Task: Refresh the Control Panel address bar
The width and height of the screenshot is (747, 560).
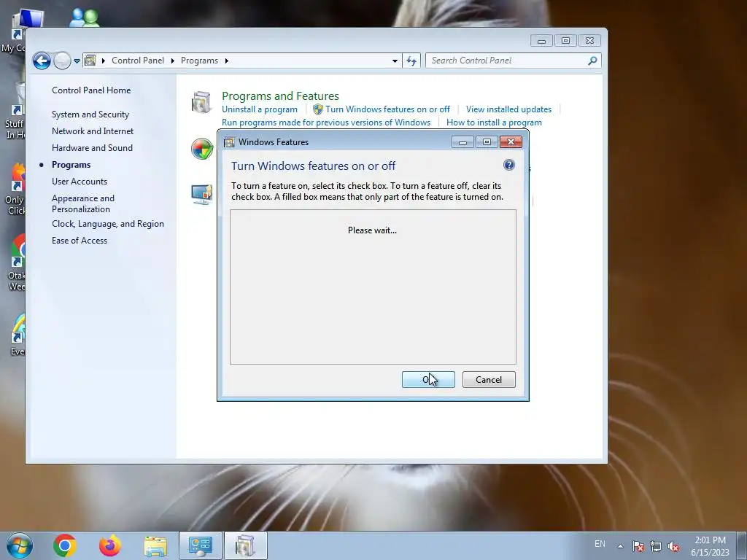Action: (x=411, y=61)
